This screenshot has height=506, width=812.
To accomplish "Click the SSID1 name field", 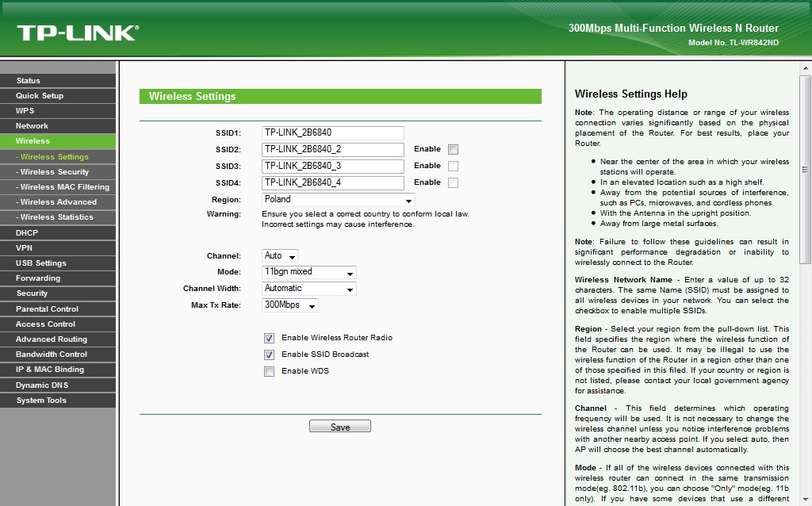I will [x=332, y=132].
